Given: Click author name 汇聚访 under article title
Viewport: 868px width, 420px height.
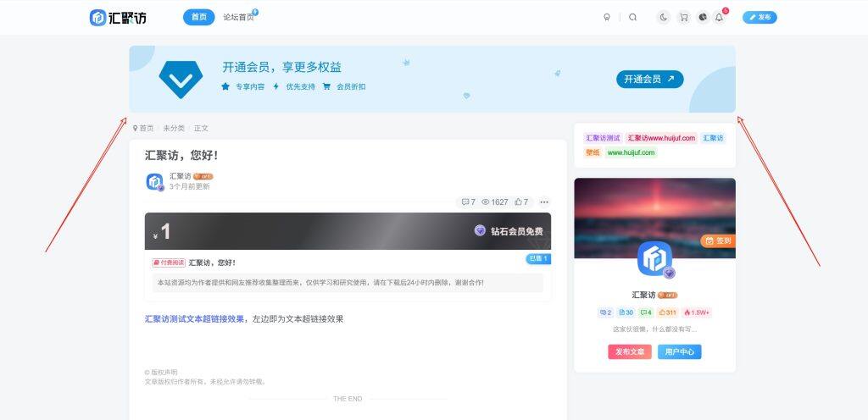Looking at the screenshot, I should (181, 176).
